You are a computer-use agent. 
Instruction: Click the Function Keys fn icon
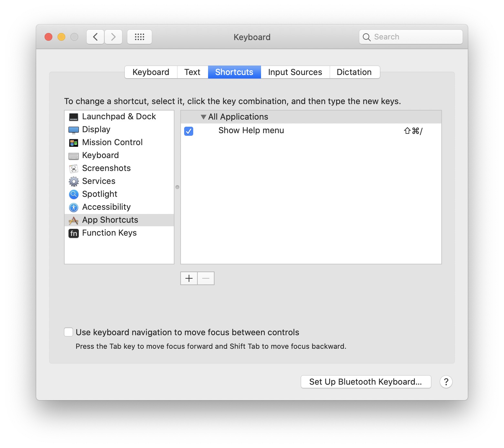point(74,233)
